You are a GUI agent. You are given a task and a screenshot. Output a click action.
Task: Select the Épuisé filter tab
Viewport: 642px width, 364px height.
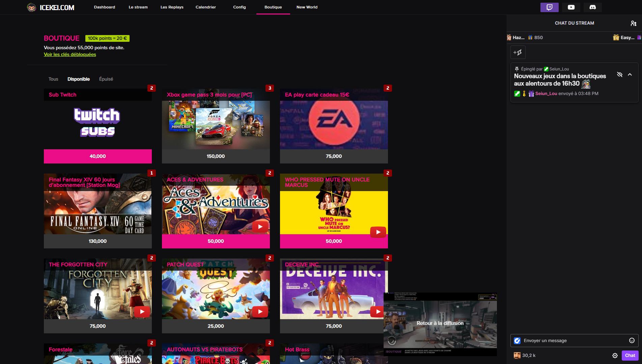coord(106,79)
